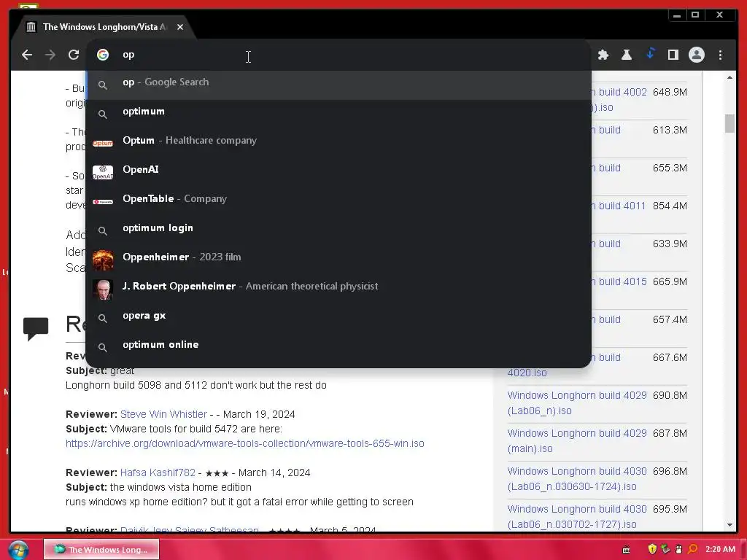Open the Extensions puzzle icon
The height and width of the screenshot is (560, 747).
tap(603, 55)
